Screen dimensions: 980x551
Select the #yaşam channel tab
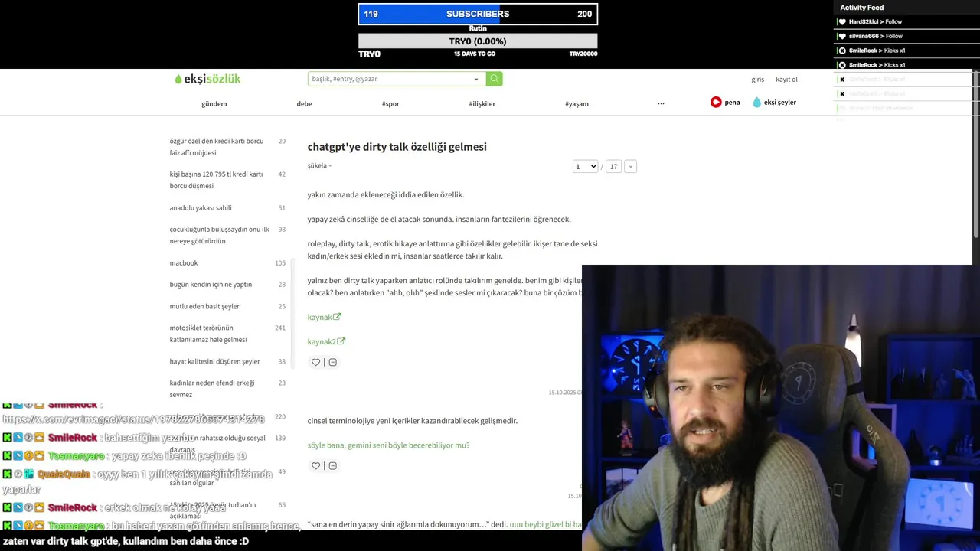pos(577,104)
